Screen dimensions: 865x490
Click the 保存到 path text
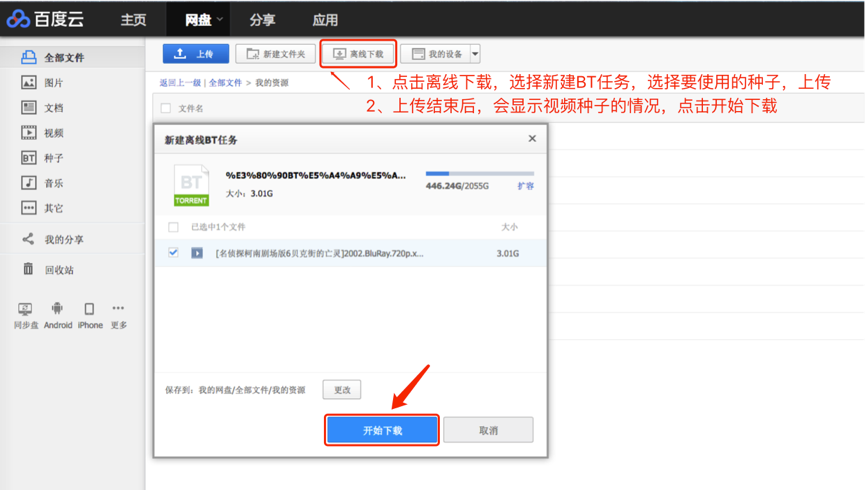point(235,390)
